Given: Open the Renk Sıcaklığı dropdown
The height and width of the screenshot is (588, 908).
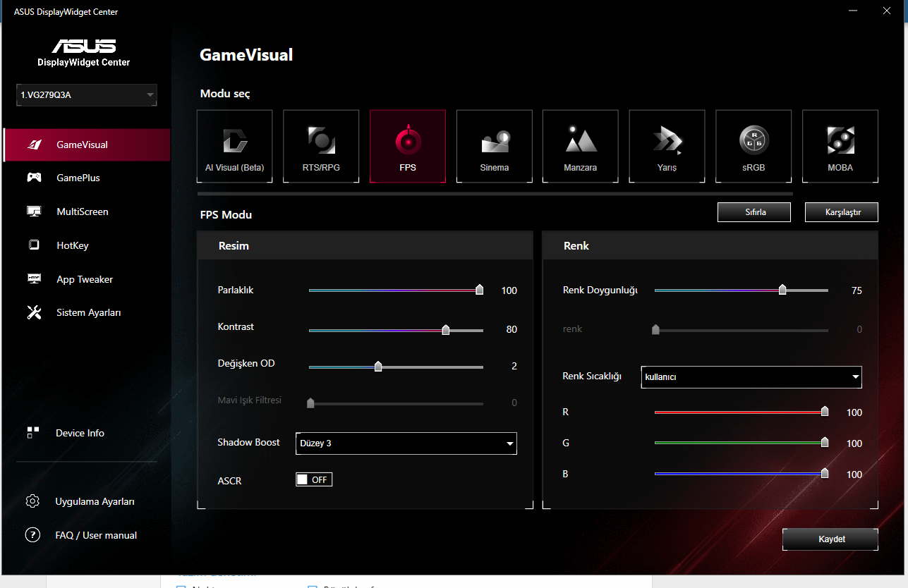Looking at the screenshot, I should tap(751, 377).
